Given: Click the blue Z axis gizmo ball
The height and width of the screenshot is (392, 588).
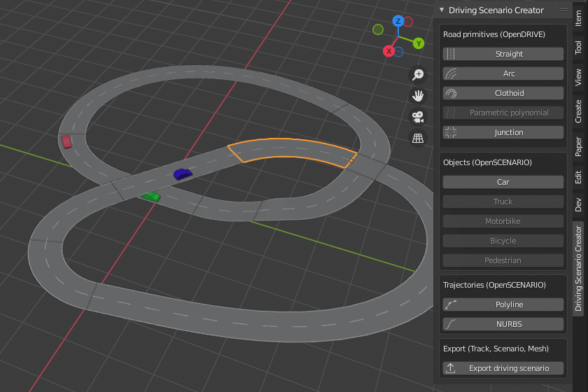Looking at the screenshot, I should [x=398, y=21].
